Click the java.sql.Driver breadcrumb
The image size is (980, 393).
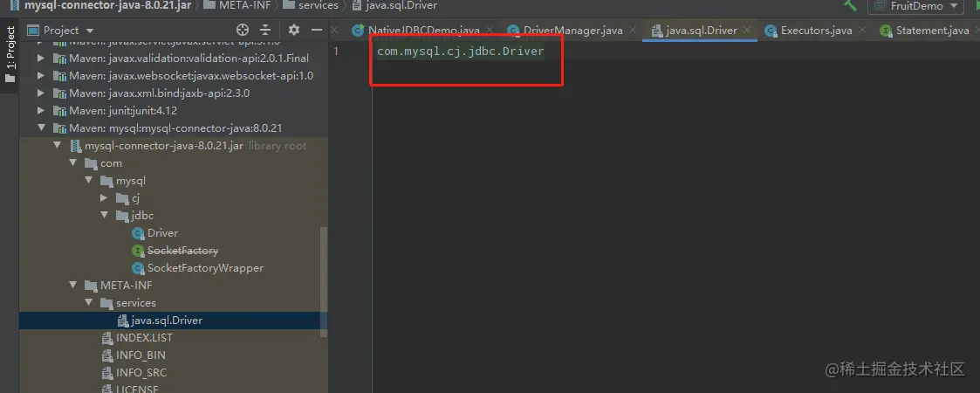[x=402, y=5]
